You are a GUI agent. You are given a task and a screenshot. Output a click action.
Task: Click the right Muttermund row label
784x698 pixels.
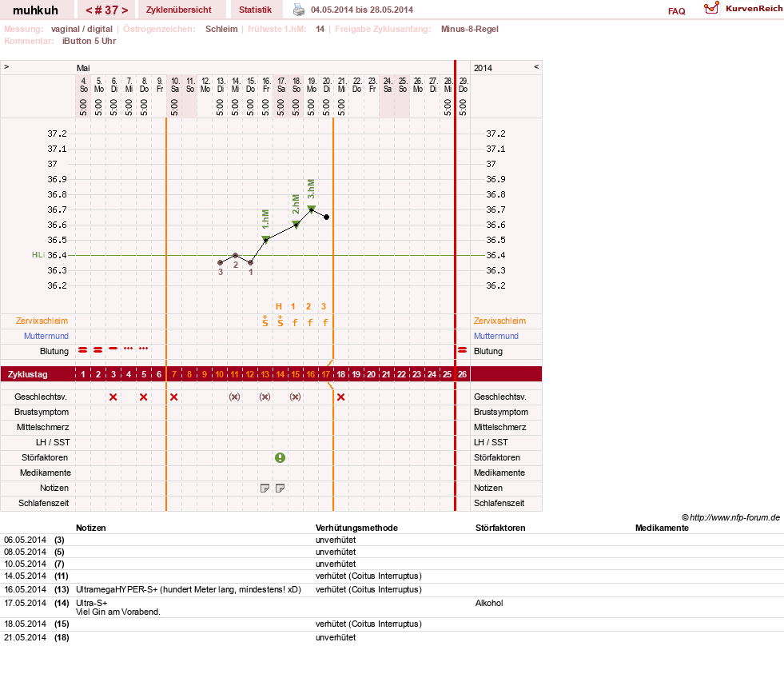[x=496, y=336]
